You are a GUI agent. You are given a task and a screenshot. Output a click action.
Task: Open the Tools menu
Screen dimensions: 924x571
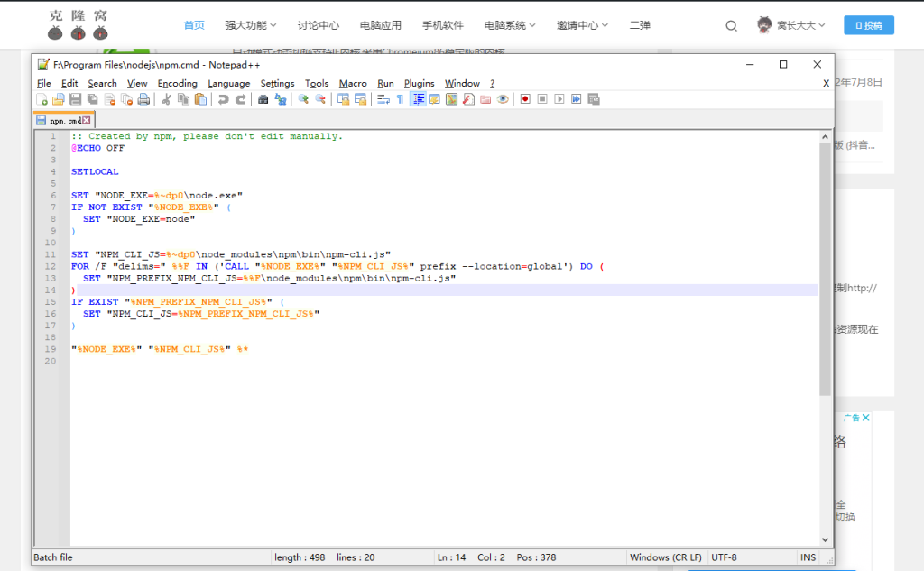click(x=317, y=84)
